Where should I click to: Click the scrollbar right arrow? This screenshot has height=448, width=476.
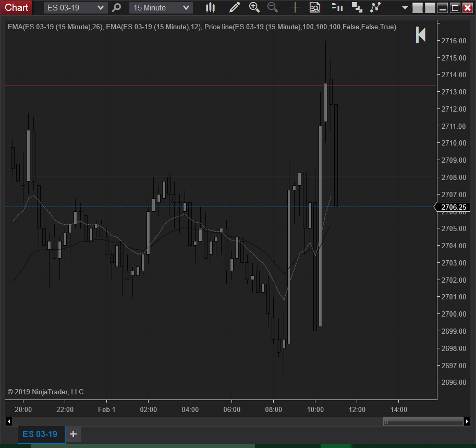click(x=467, y=421)
